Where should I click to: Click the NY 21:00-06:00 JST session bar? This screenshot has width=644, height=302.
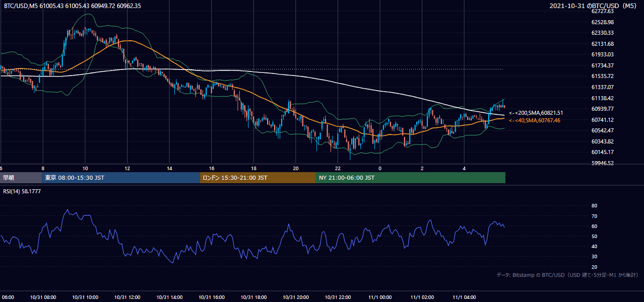coord(411,178)
